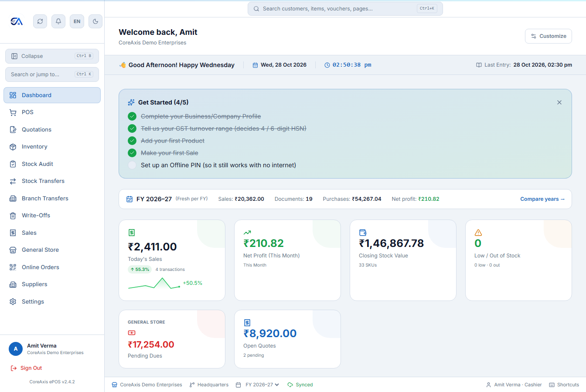The height and width of the screenshot is (392, 586).
Task: Open Online Orders
Action: point(52,267)
